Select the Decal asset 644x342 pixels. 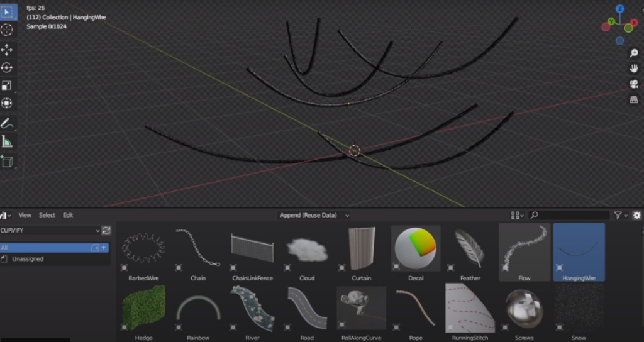pos(416,253)
